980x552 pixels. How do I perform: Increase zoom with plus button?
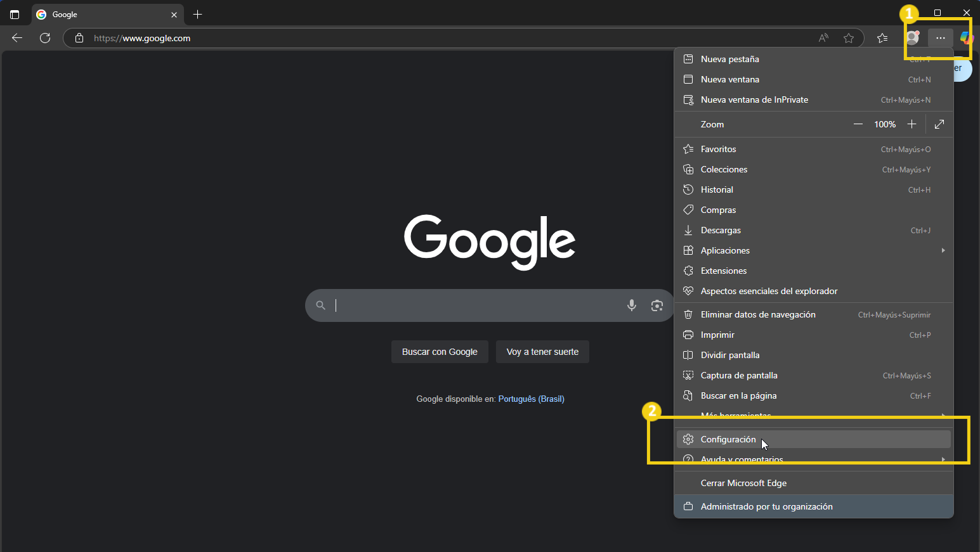(911, 124)
